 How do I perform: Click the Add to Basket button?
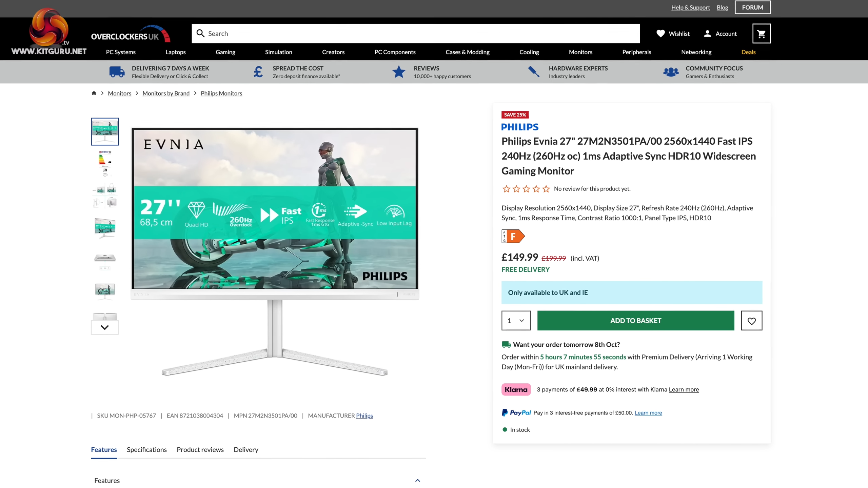(x=635, y=321)
